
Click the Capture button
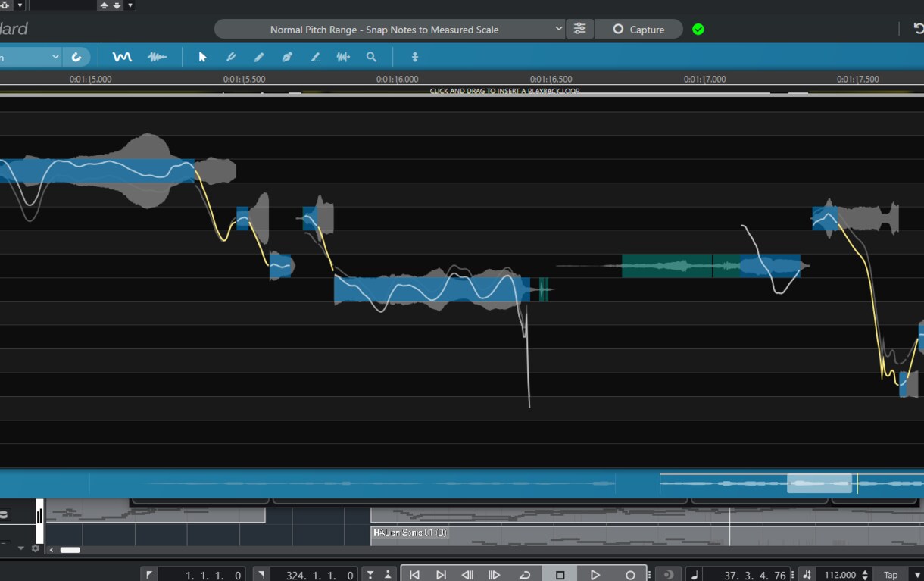pyautogui.click(x=638, y=30)
